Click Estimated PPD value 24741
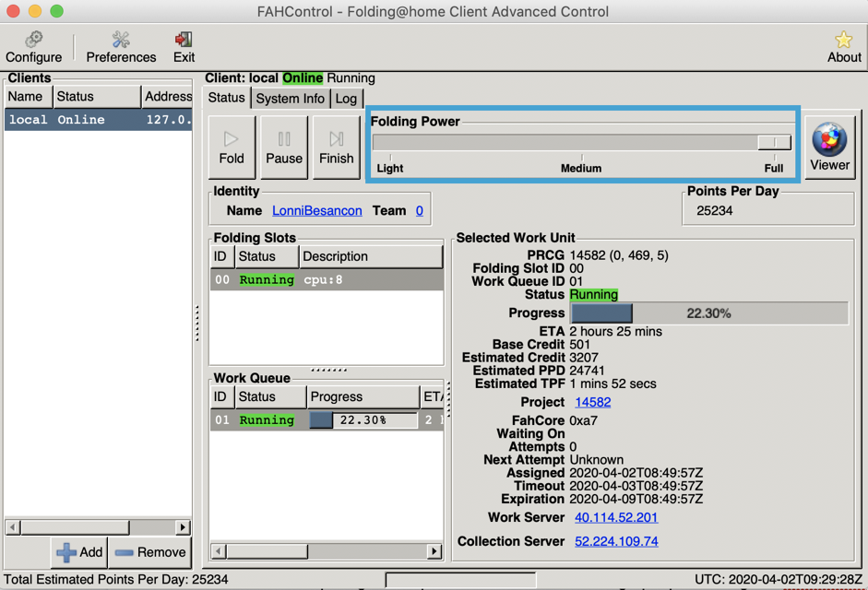This screenshot has height=590, width=868. pos(587,371)
